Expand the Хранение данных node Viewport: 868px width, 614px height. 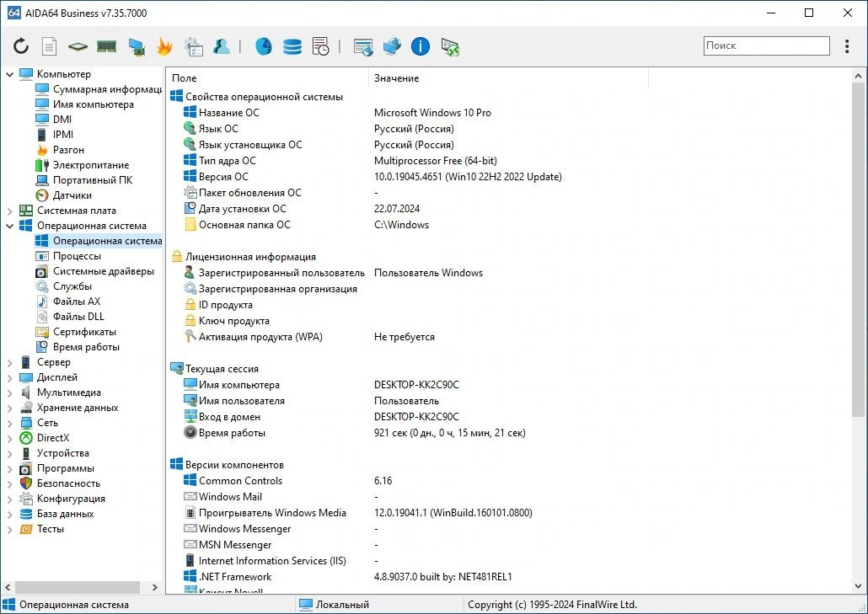(9, 408)
